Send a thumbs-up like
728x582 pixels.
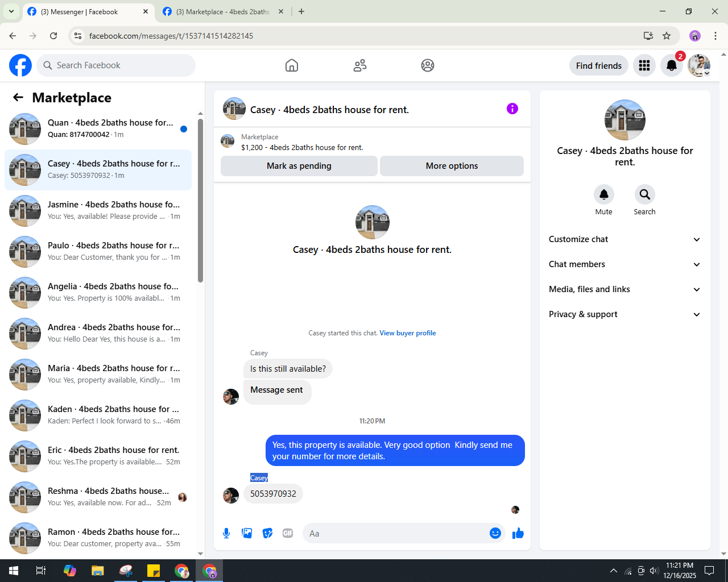(518, 533)
